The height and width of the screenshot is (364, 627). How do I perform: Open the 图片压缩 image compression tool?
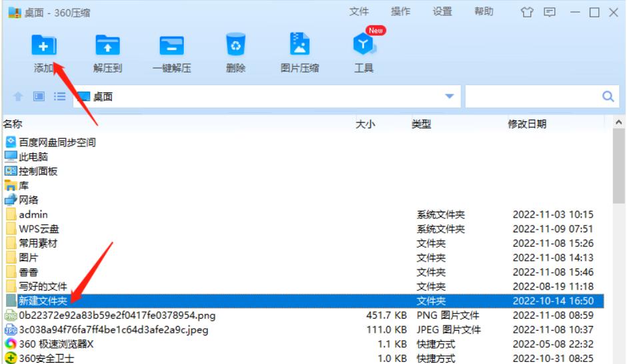pyautogui.click(x=299, y=46)
